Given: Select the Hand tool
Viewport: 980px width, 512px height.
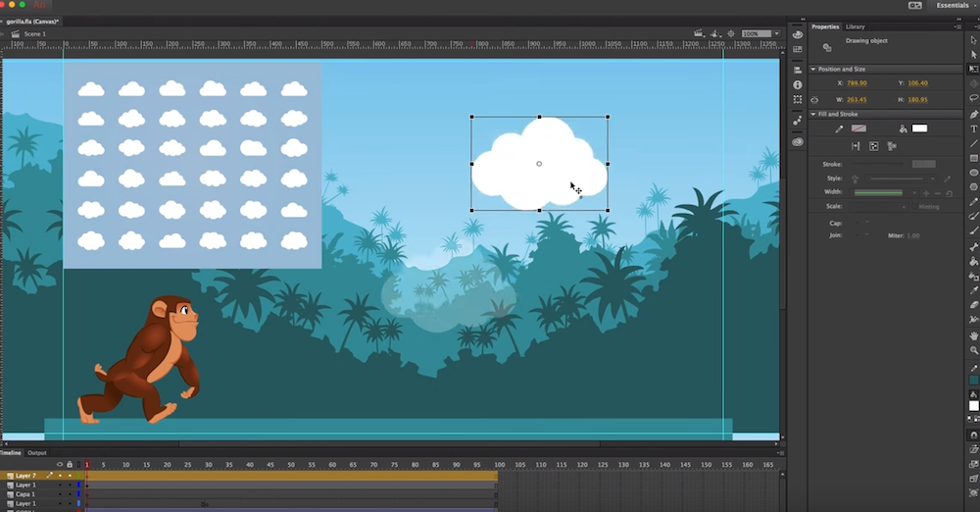Looking at the screenshot, I should [973, 335].
